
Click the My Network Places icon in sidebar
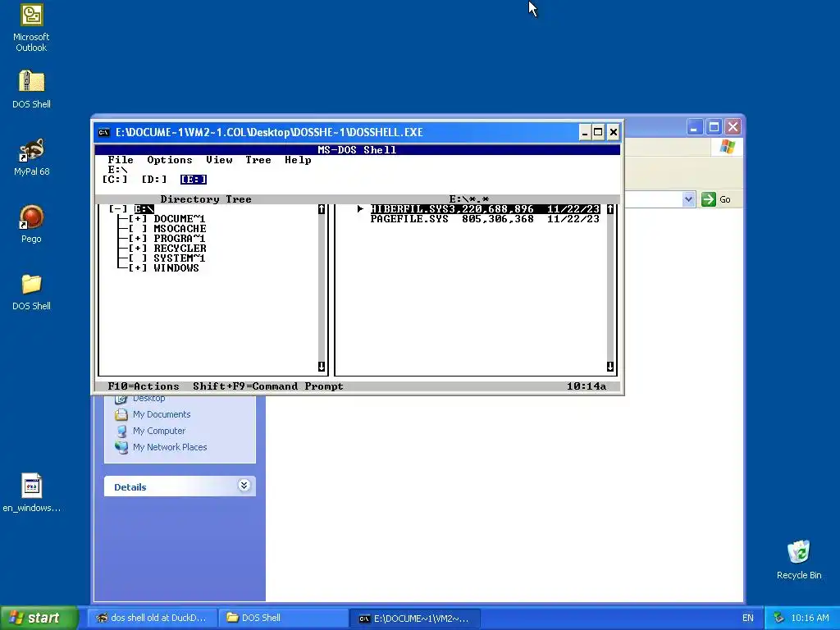click(121, 447)
